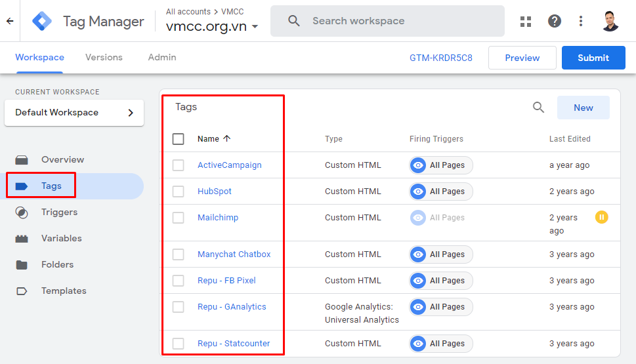The height and width of the screenshot is (364, 636).
Task: Open the GTM-KRDR5C8 container ID link
Action: pyautogui.click(x=441, y=58)
